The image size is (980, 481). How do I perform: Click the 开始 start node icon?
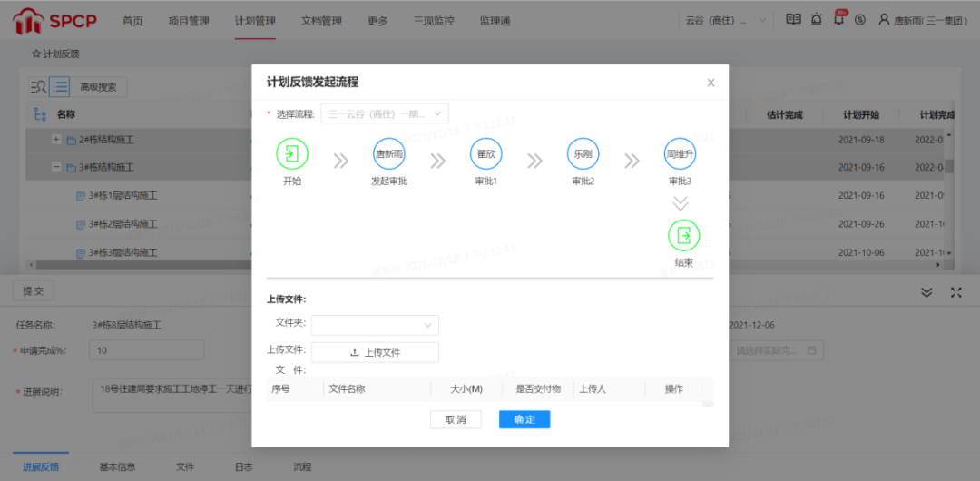pos(292,154)
